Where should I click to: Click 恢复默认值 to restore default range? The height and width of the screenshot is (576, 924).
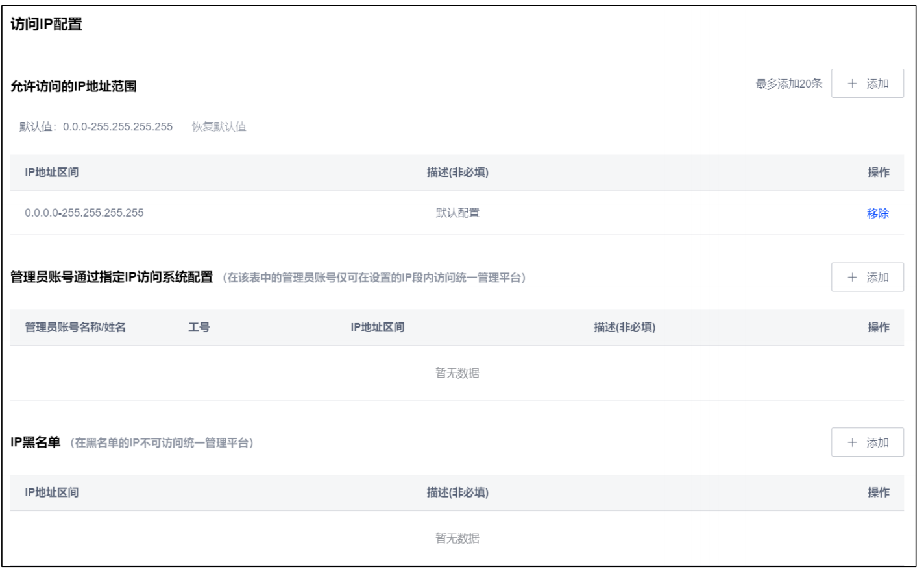tap(219, 126)
